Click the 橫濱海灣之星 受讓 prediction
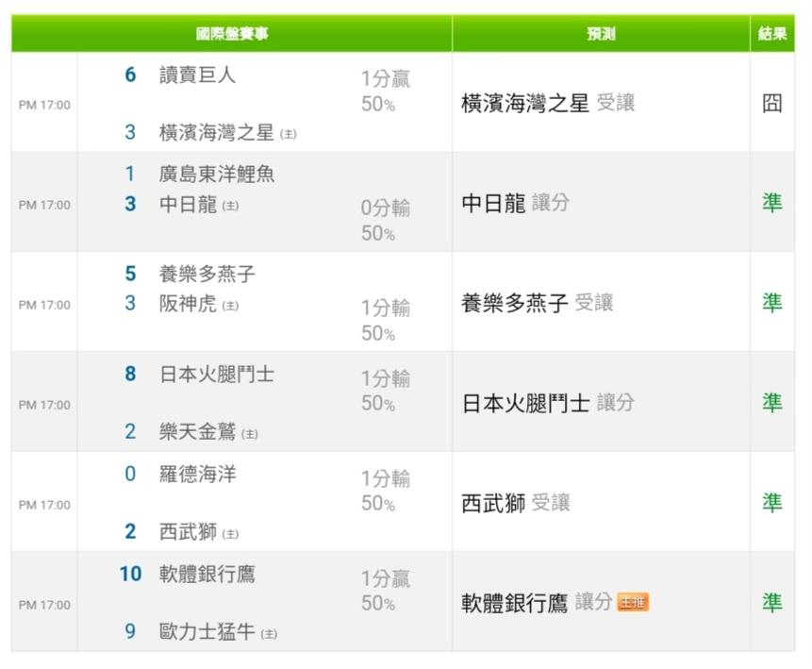Screen dimensions: 812x669 [548, 103]
